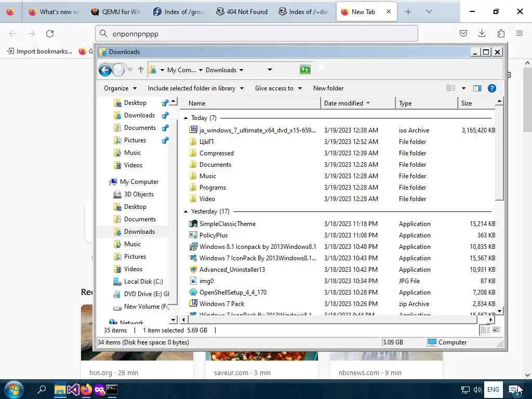Sort by Name column header
This screenshot has width=532, height=399.
coord(250,103)
